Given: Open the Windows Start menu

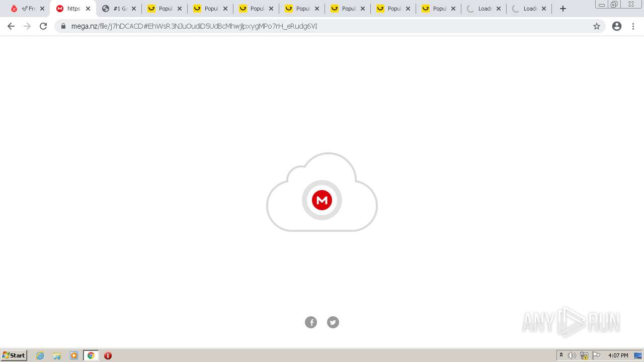Looking at the screenshot, I should coord(14,355).
